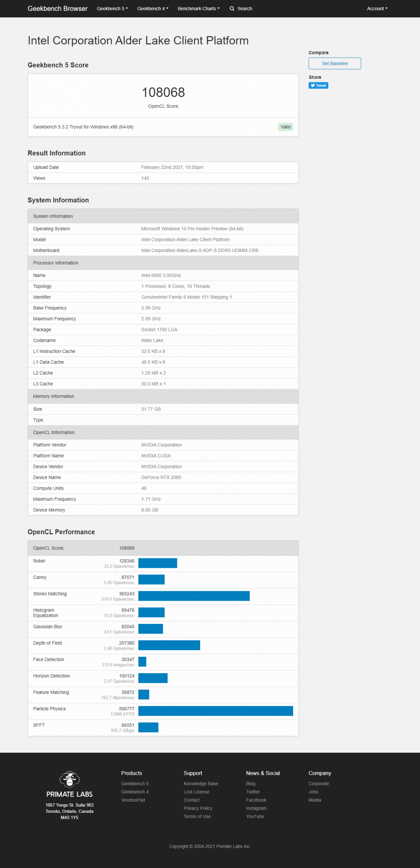Click the L3 Cache 30.0 MB value
The width and height of the screenshot is (420, 868).
(153, 384)
